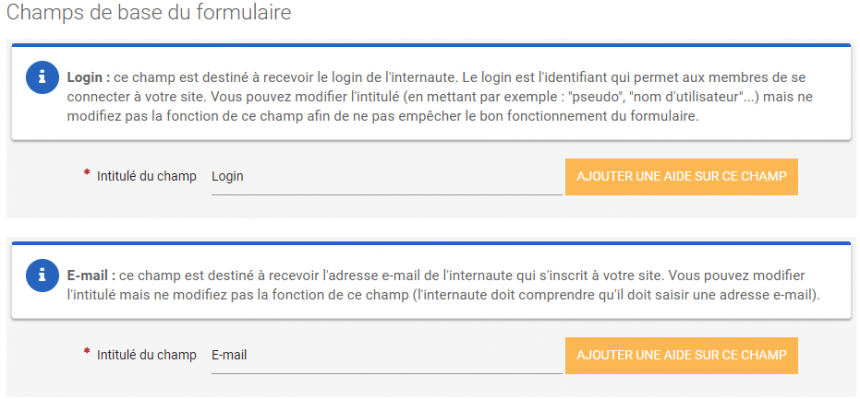Click the "Champs de base du formulaire" heading
Viewport: 860px width, 399px height.
click(x=148, y=13)
